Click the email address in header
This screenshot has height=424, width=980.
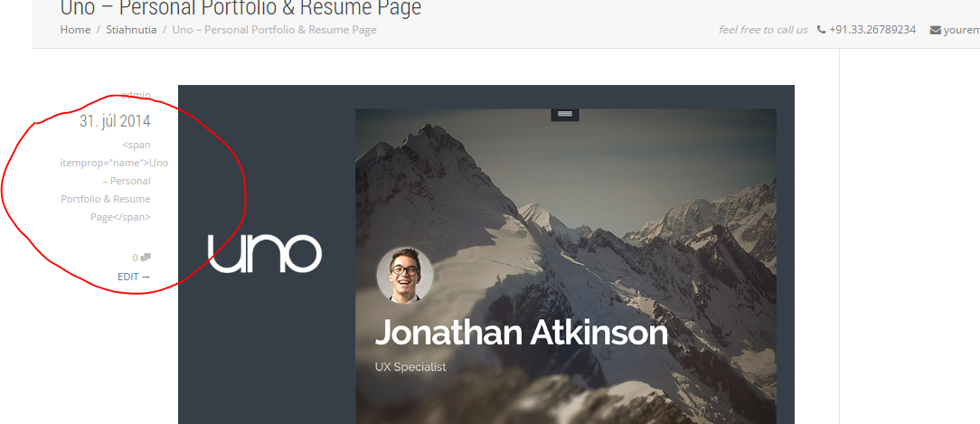(961, 30)
